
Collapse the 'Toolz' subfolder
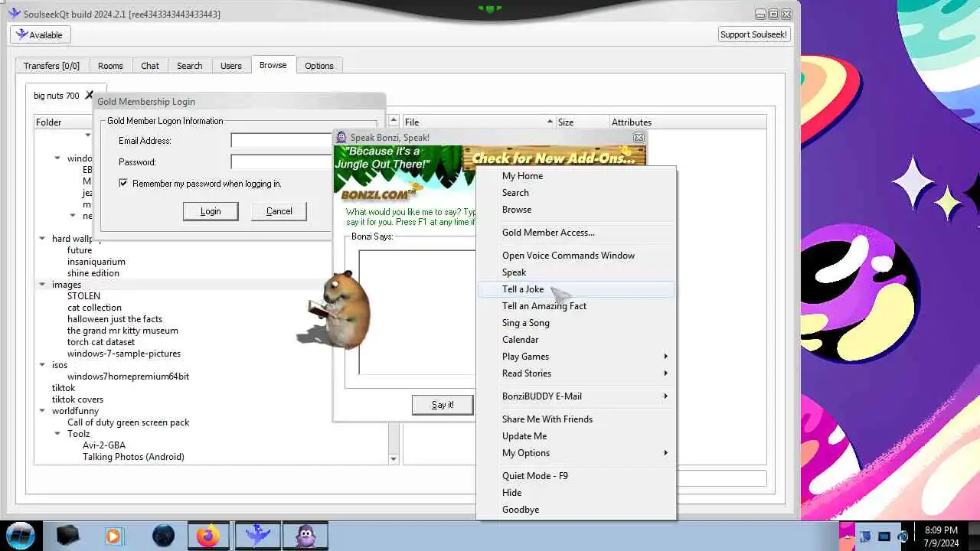57,434
